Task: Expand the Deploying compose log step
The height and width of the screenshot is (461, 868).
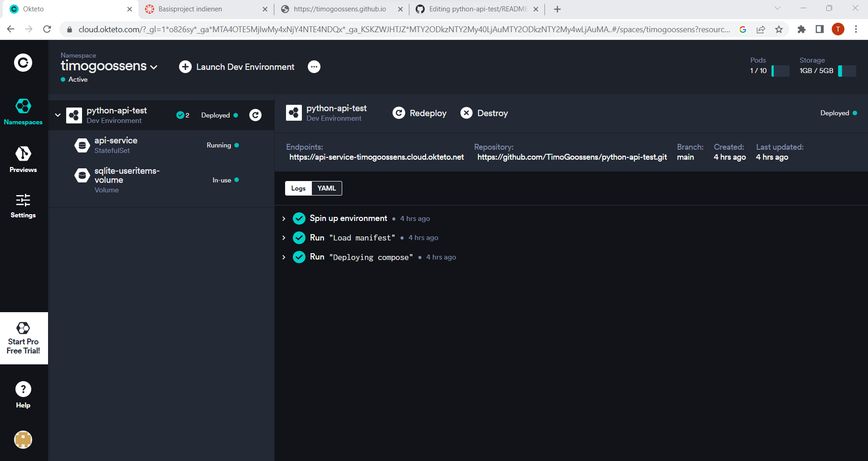Action: (x=284, y=257)
